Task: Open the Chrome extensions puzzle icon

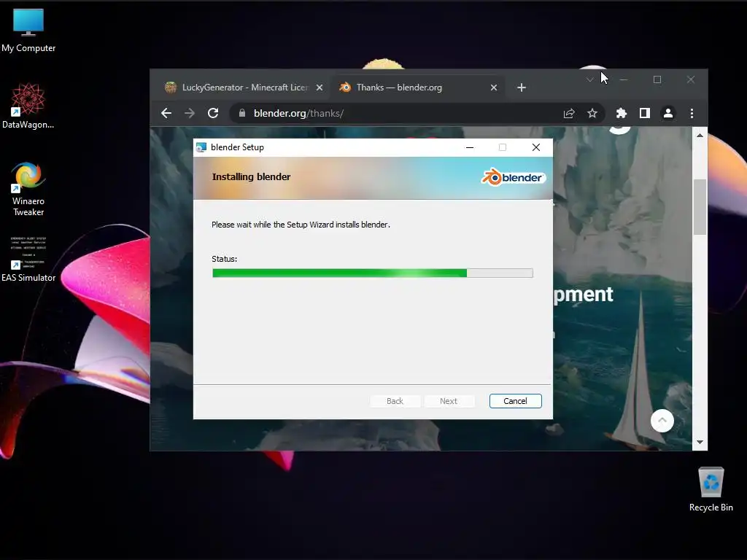Action: pyautogui.click(x=622, y=113)
